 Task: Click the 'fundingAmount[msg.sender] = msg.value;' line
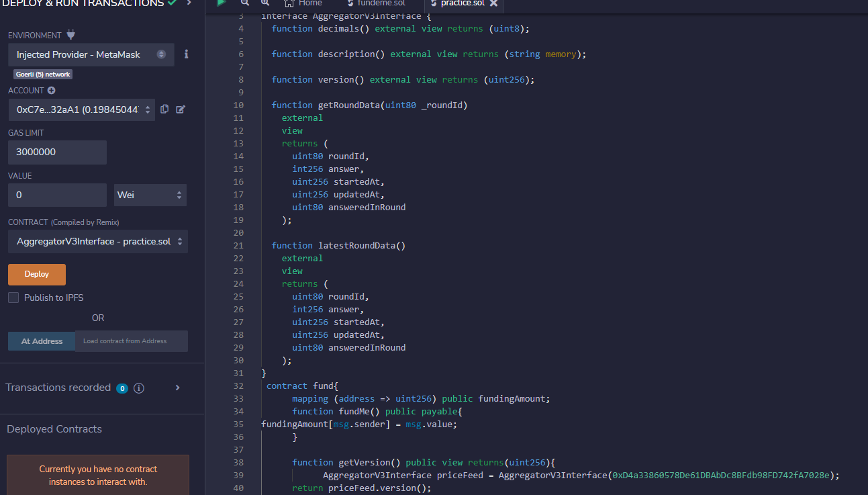359,424
